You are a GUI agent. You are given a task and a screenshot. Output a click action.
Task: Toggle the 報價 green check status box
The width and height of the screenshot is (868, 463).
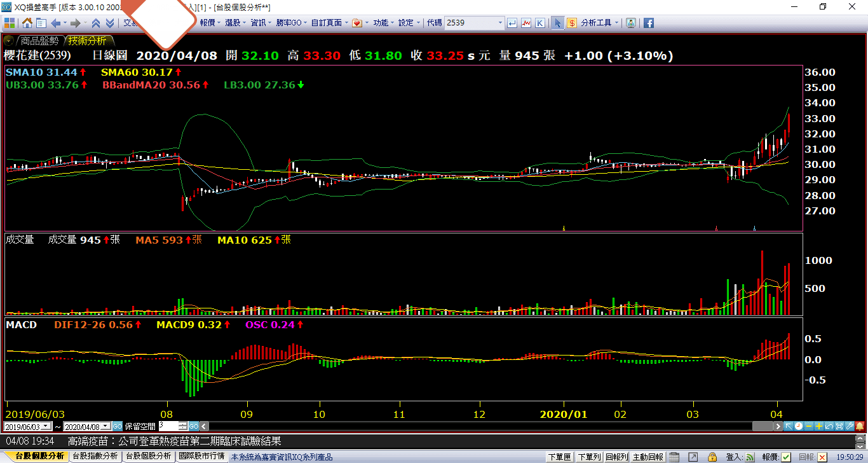click(x=786, y=457)
